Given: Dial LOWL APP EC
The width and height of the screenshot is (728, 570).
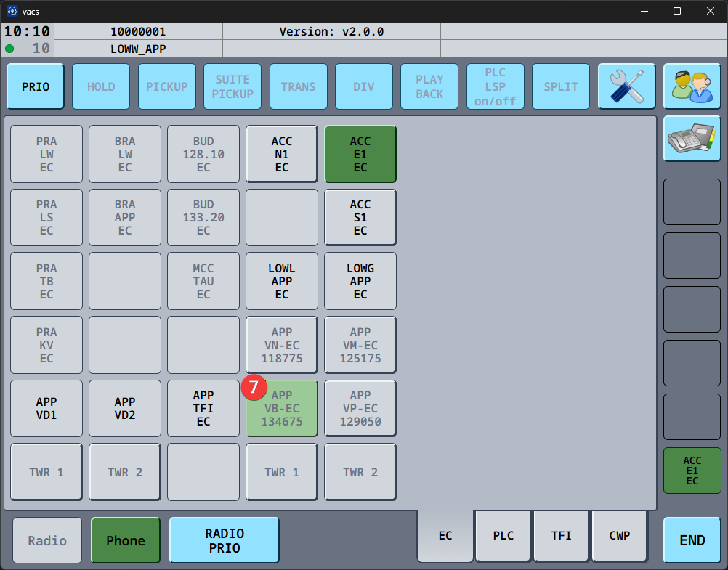Looking at the screenshot, I should click(x=282, y=281).
